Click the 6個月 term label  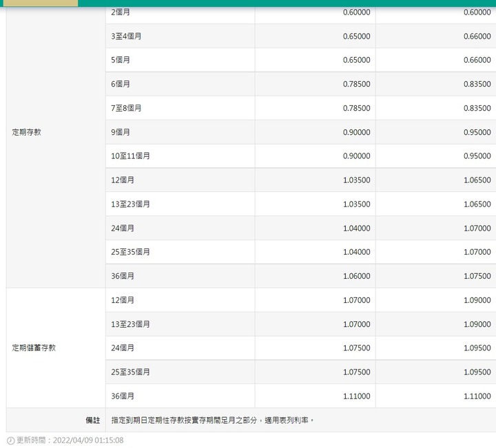click(x=121, y=84)
